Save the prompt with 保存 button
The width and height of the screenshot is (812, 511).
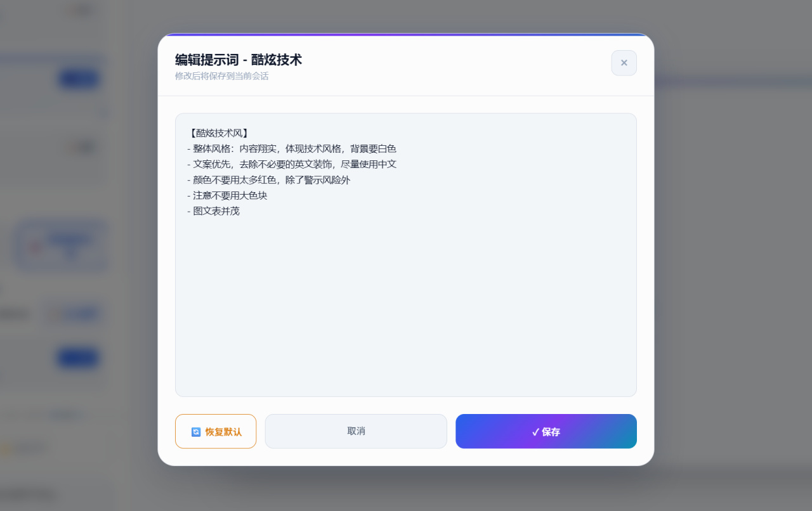click(x=546, y=431)
